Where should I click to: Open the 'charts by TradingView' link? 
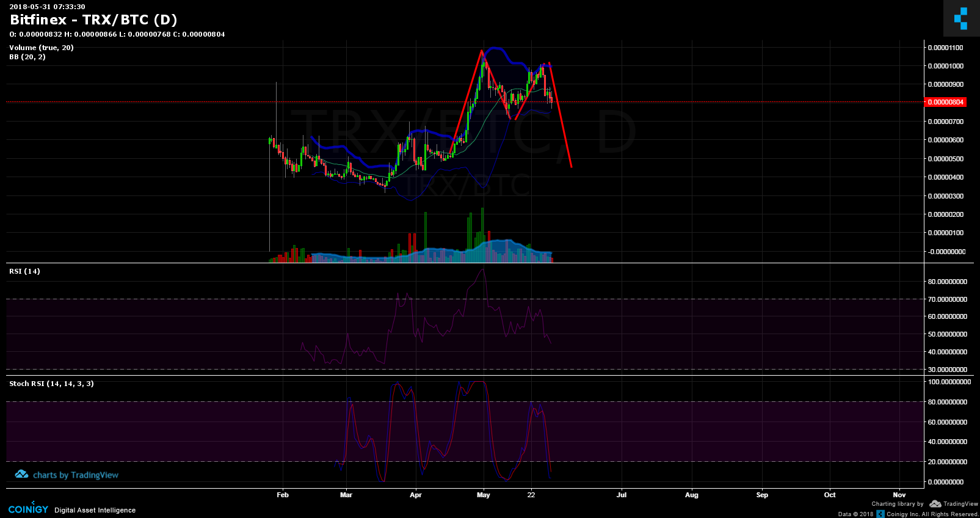point(75,475)
